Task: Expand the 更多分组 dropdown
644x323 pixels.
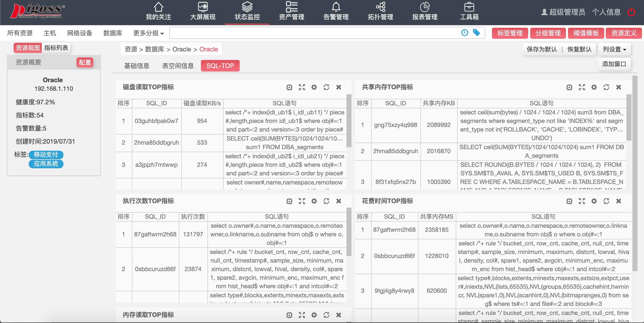Action: pyautogui.click(x=149, y=33)
